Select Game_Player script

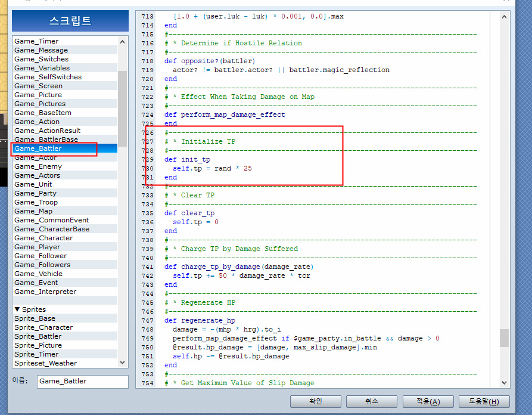click(65, 247)
